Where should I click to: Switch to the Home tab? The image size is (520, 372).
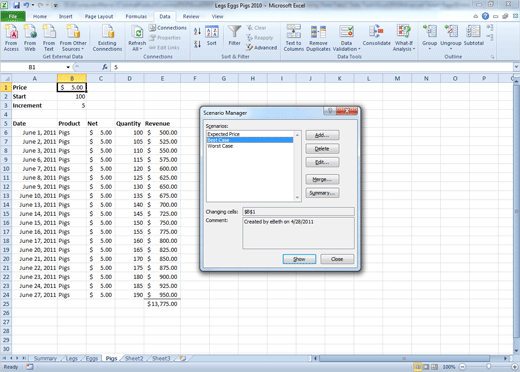pos(40,16)
